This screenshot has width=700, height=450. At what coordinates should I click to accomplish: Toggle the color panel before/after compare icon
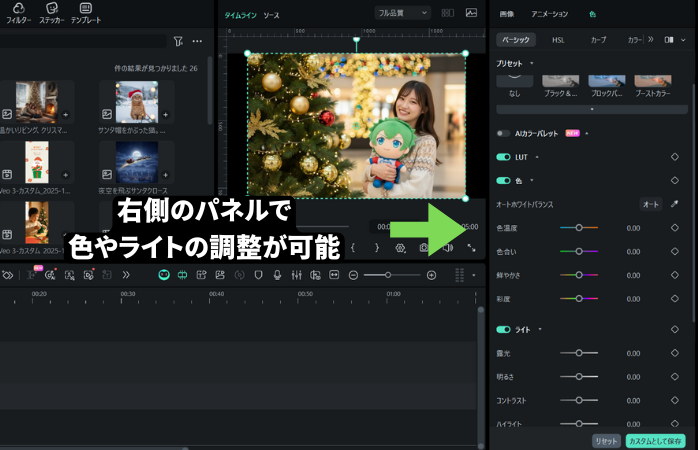click(x=669, y=40)
